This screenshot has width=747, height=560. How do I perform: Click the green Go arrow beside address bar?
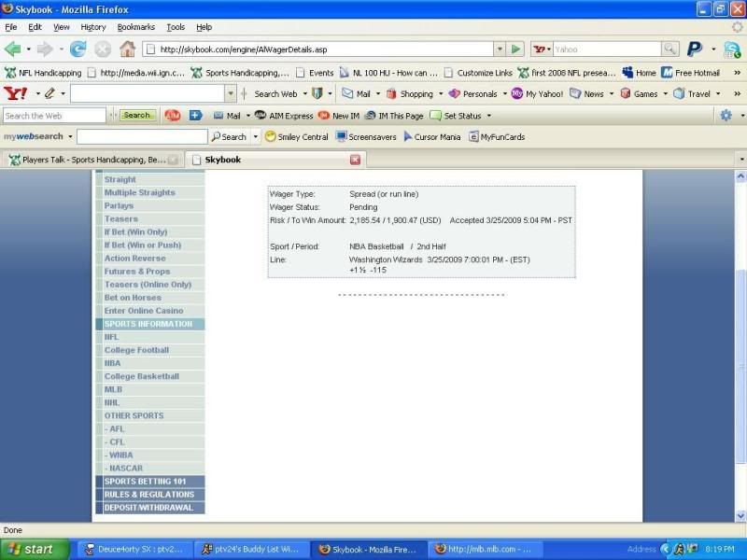point(515,49)
